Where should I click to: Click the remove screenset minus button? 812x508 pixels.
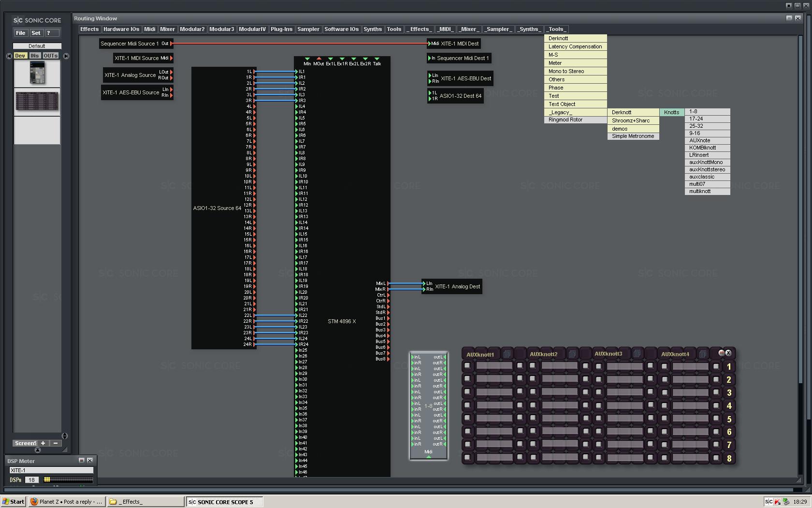[56, 443]
